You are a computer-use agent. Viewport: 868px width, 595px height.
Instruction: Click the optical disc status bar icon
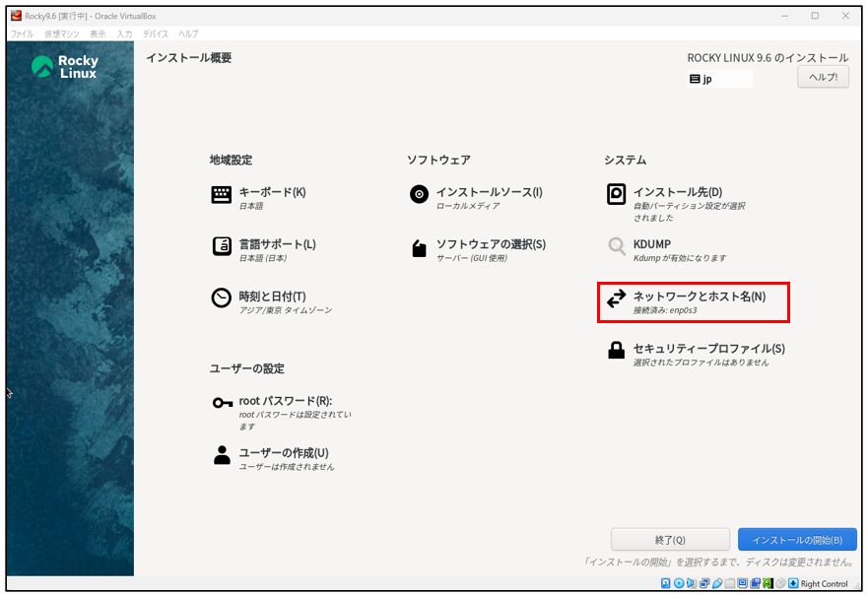point(680,584)
